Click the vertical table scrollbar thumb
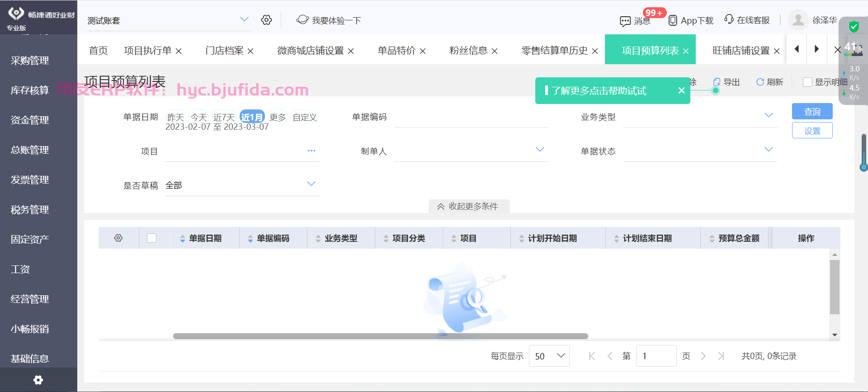 pyautogui.click(x=835, y=287)
